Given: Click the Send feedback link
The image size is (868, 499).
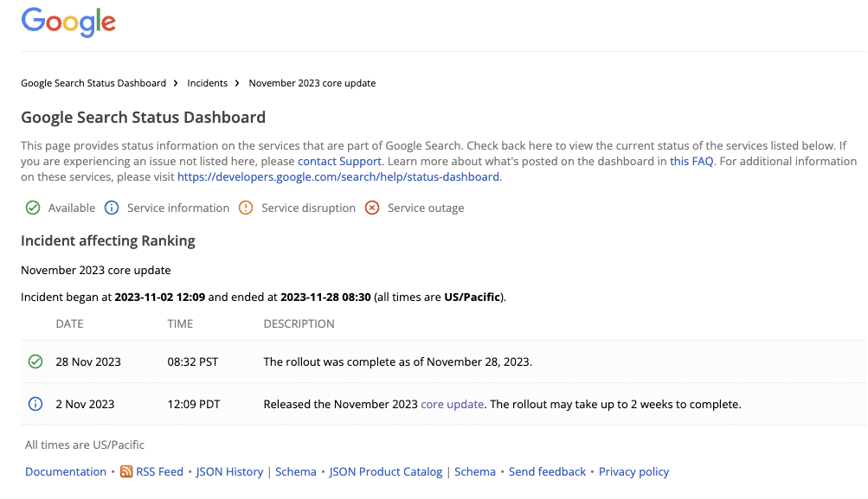Looking at the screenshot, I should pos(547,471).
